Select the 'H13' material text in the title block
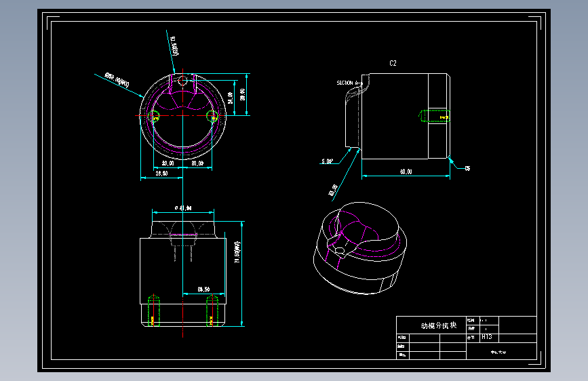The width and height of the screenshot is (588, 381). coord(487,337)
